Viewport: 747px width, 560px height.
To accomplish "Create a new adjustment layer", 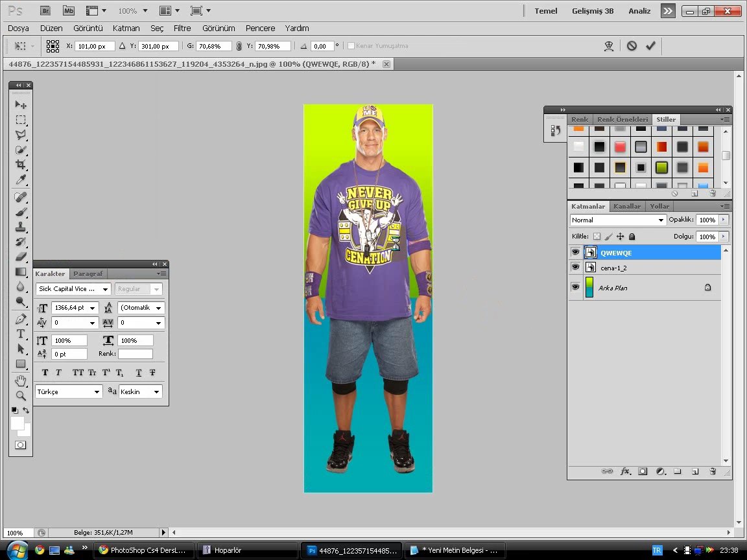I will tap(660, 471).
